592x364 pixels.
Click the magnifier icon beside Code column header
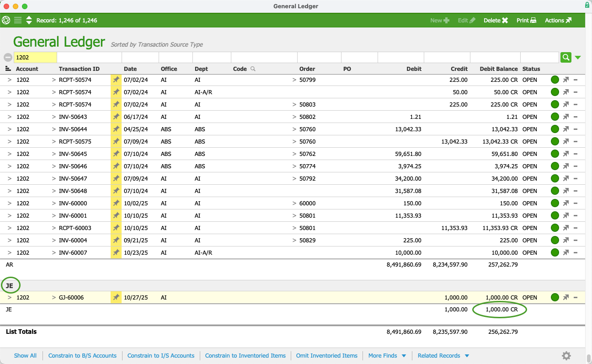[x=253, y=69]
